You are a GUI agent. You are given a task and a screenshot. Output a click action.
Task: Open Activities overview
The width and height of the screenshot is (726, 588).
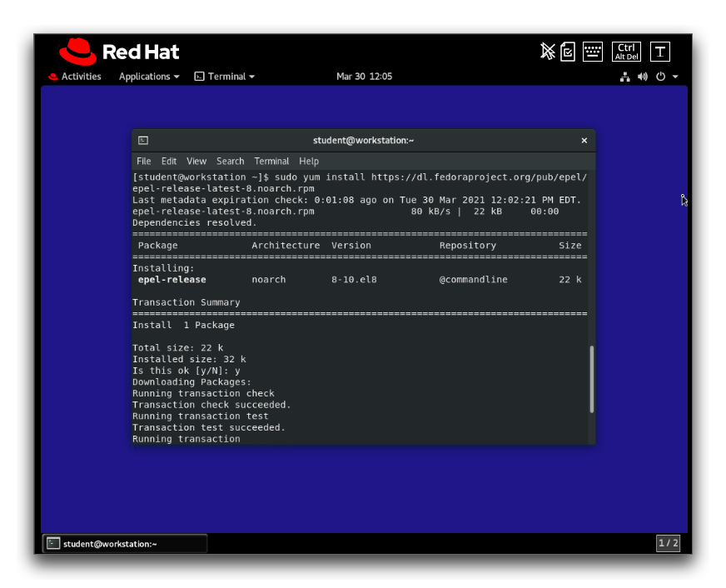(x=75, y=77)
